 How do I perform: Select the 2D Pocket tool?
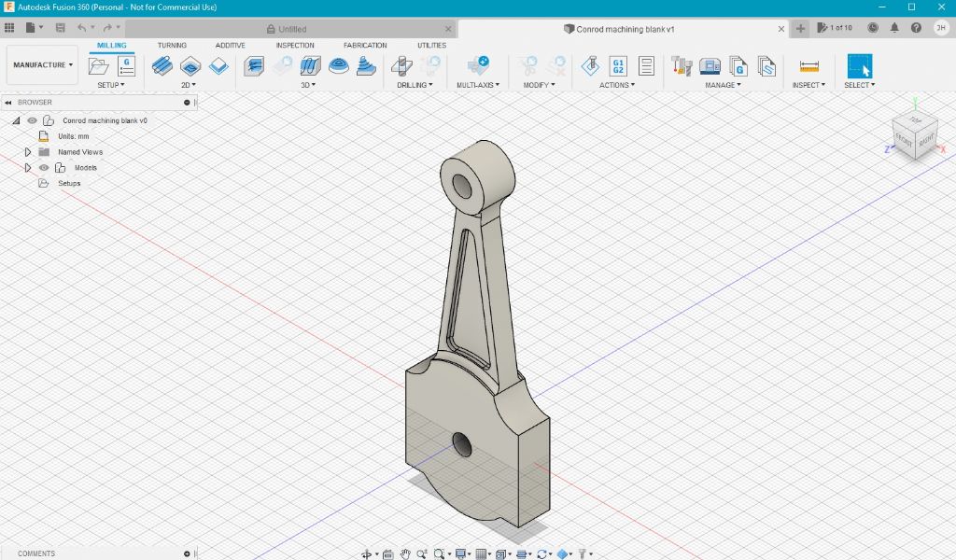pos(190,66)
